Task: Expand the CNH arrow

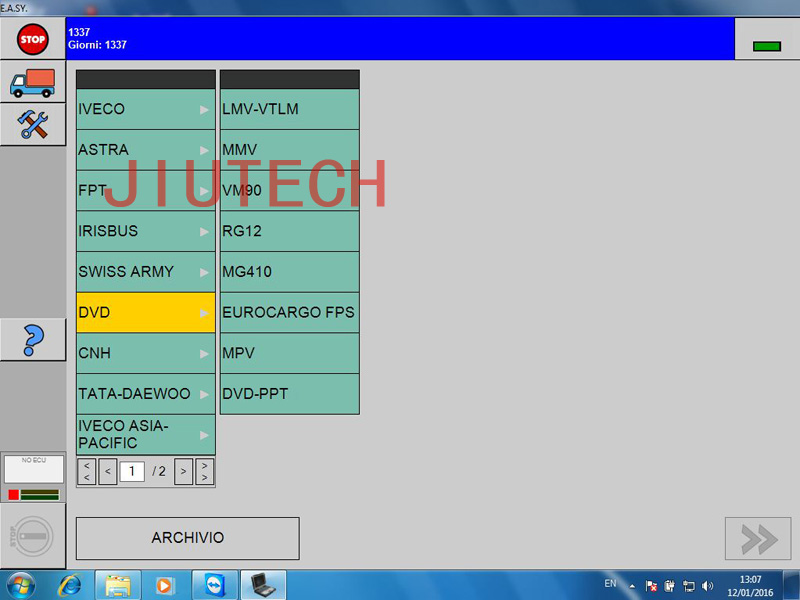Action: 204,354
